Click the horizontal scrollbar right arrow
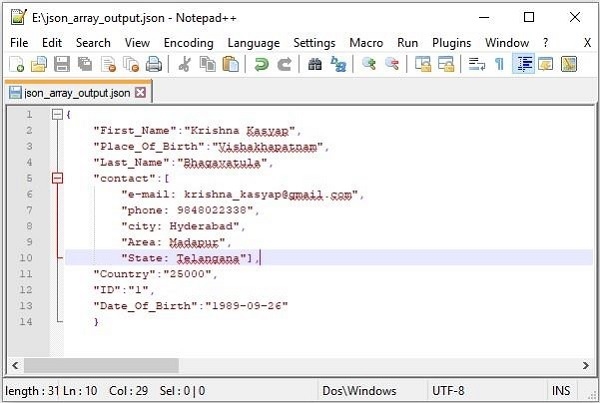The height and width of the screenshot is (403, 600). tap(585, 365)
